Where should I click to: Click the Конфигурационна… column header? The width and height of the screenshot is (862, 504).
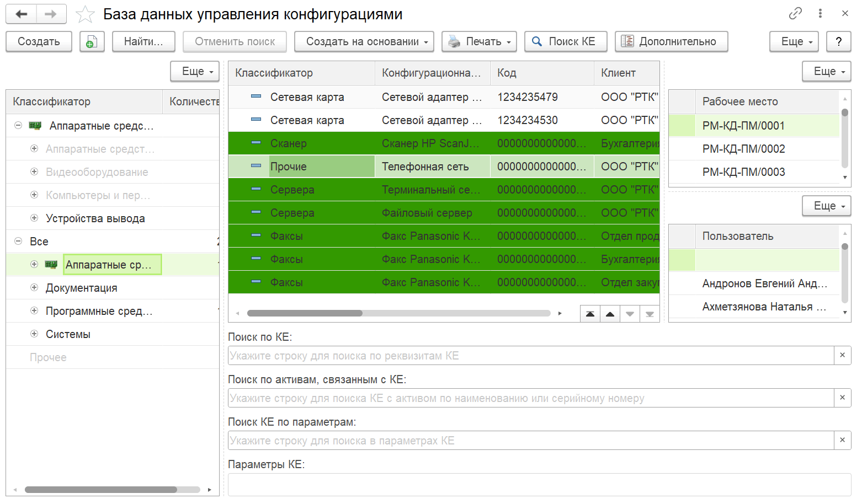click(x=433, y=73)
